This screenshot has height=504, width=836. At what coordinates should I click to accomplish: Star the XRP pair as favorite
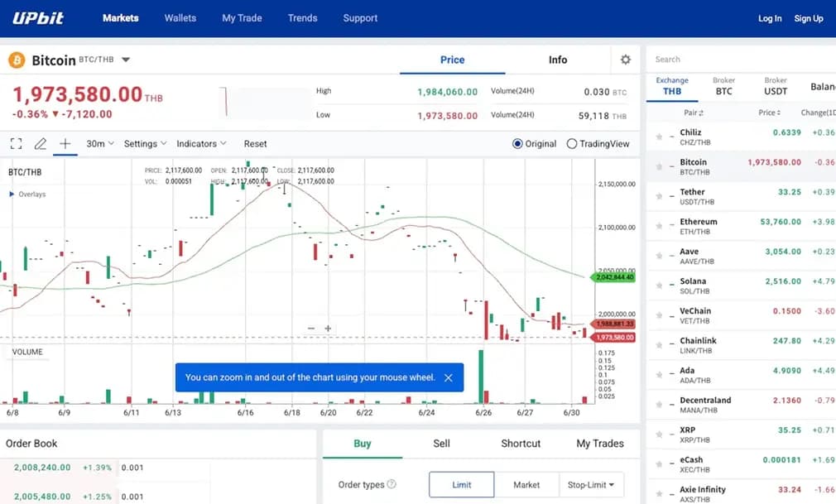pyautogui.click(x=659, y=434)
